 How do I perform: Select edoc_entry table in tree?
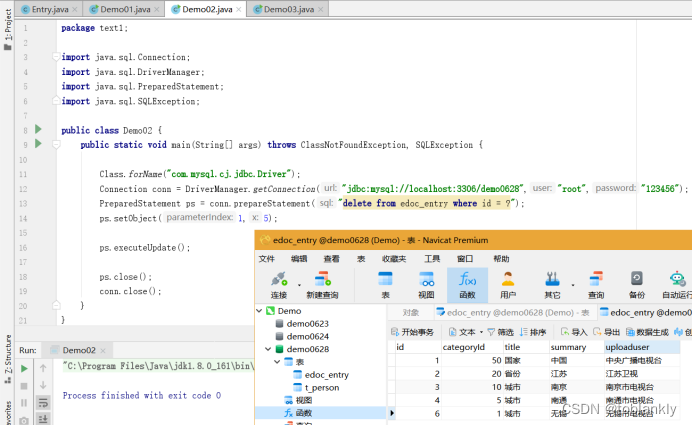(x=326, y=375)
